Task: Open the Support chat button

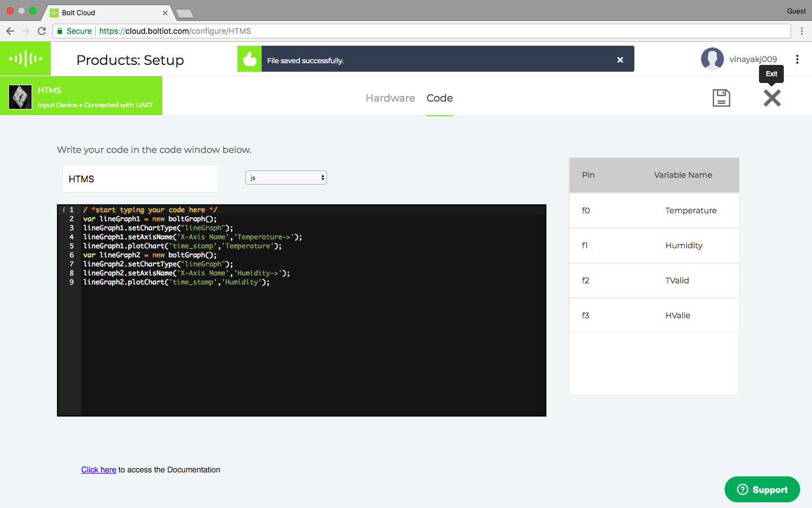Action: tap(762, 489)
